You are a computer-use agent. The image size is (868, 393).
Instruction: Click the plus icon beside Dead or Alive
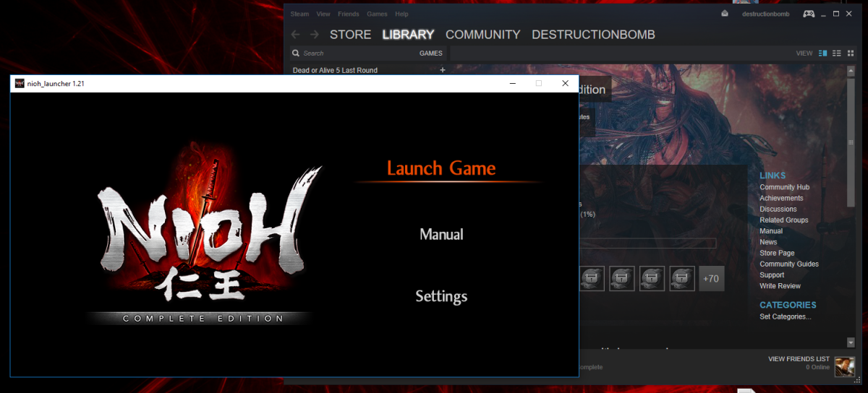[443, 70]
